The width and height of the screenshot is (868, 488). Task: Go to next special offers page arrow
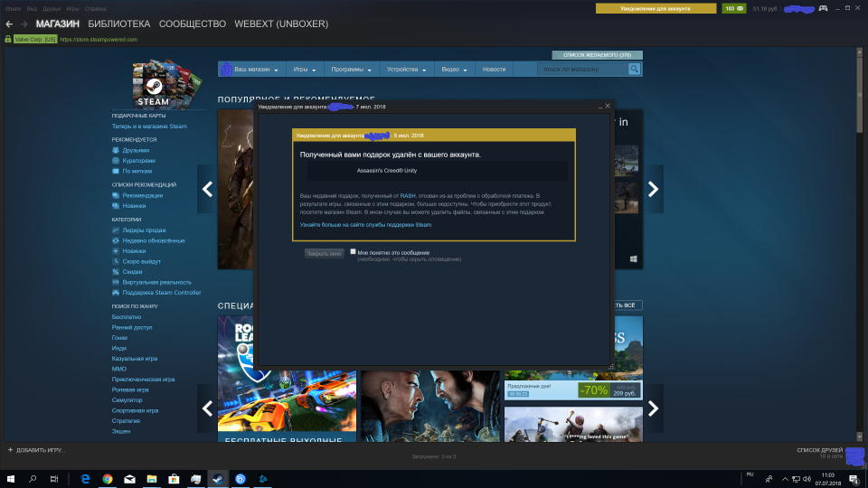tap(653, 408)
